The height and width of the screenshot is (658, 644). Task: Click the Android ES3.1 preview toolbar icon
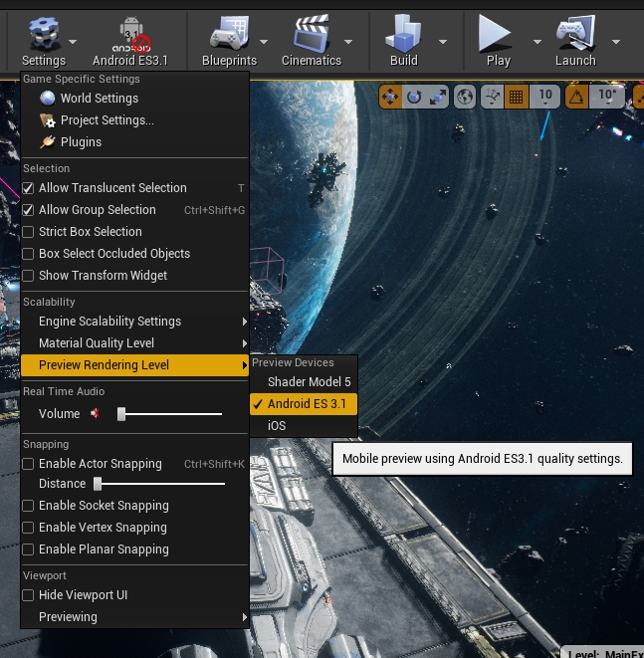coord(130,40)
